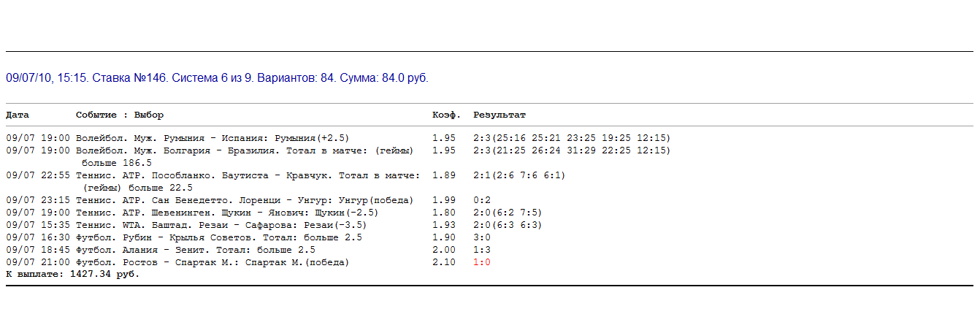Click the 1.80 coefficient value
Screen dimensions: 980x336
pos(444,213)
